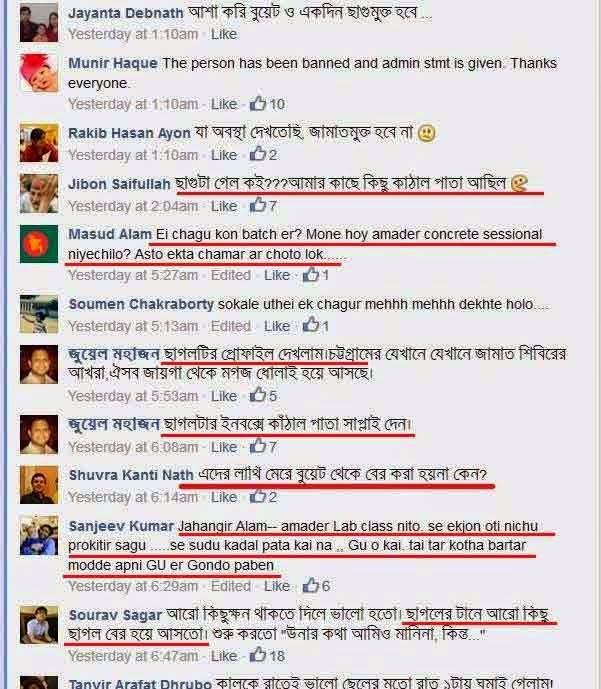The width and height of the screenshot is (601, 689).
Task: Click thumbs-up icon on Masud Alam's comment
Action: click(311, 274)
